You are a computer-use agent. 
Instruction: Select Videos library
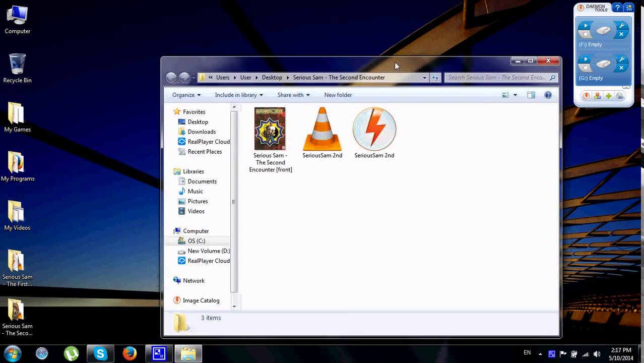pyautogui.click(x=196, y=211)
